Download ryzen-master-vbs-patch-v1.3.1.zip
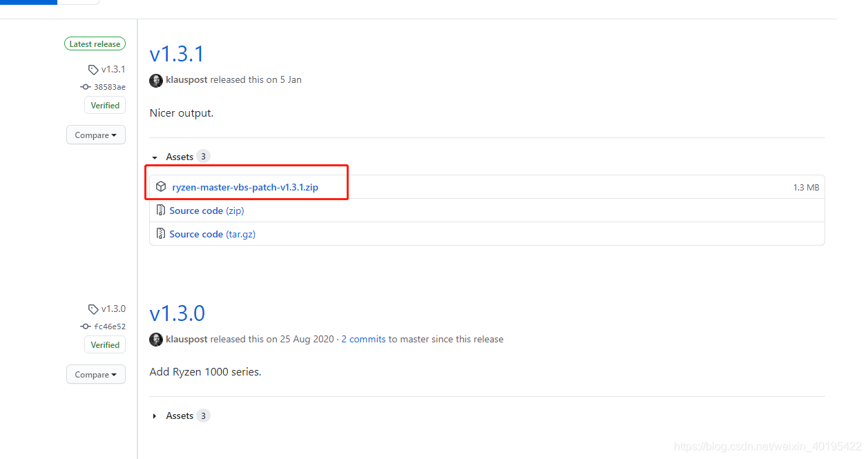The width and height of the screenshot is (868, 459). pyautogui.click(x=245, y=187)
